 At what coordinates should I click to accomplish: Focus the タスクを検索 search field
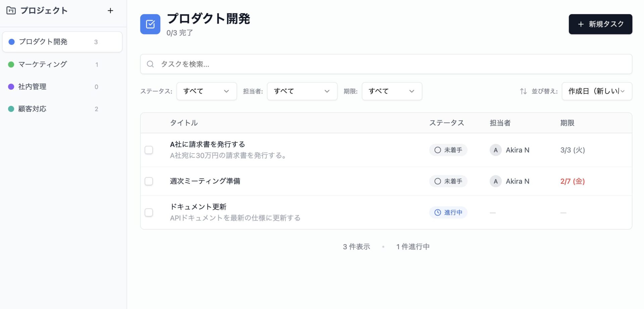tap(386, 64)
